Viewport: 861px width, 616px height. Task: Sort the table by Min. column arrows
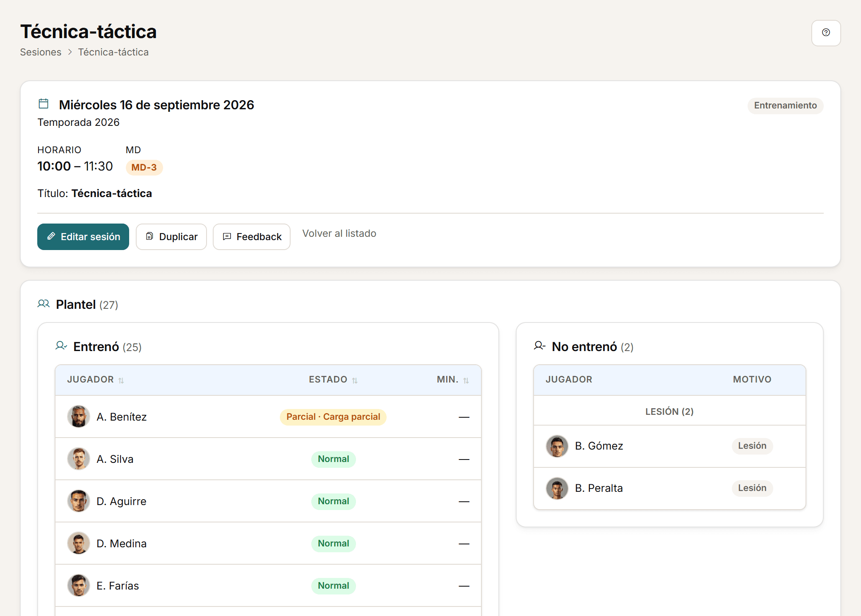tap(466, 380)
